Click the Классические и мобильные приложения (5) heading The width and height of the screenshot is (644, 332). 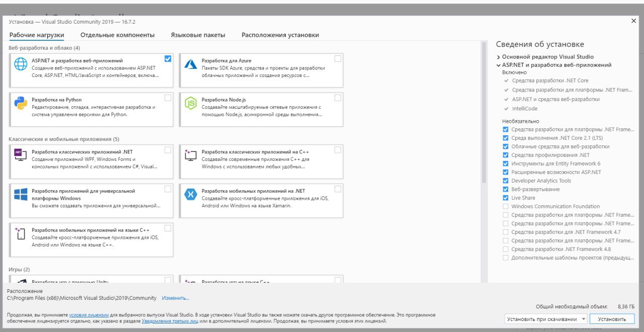(64, 139)
